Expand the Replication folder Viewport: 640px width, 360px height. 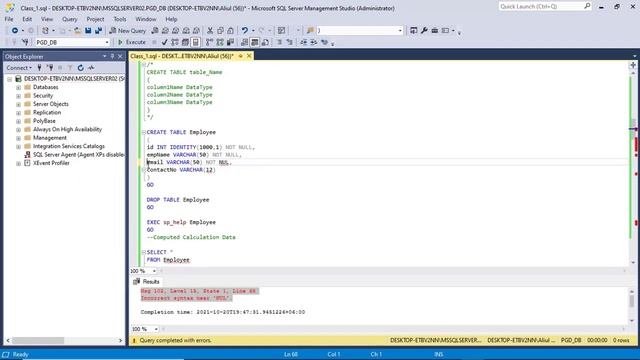(x=18, y=113)
